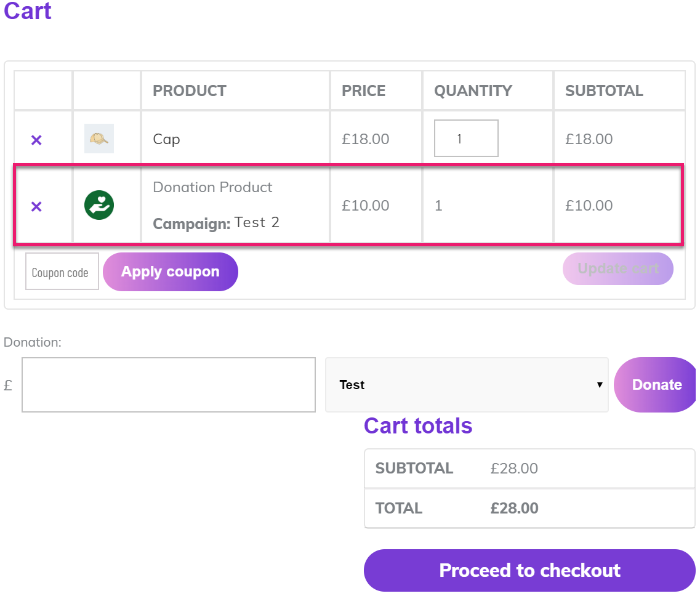Click the Campaign: Test 2 label

tap(216, 223)
